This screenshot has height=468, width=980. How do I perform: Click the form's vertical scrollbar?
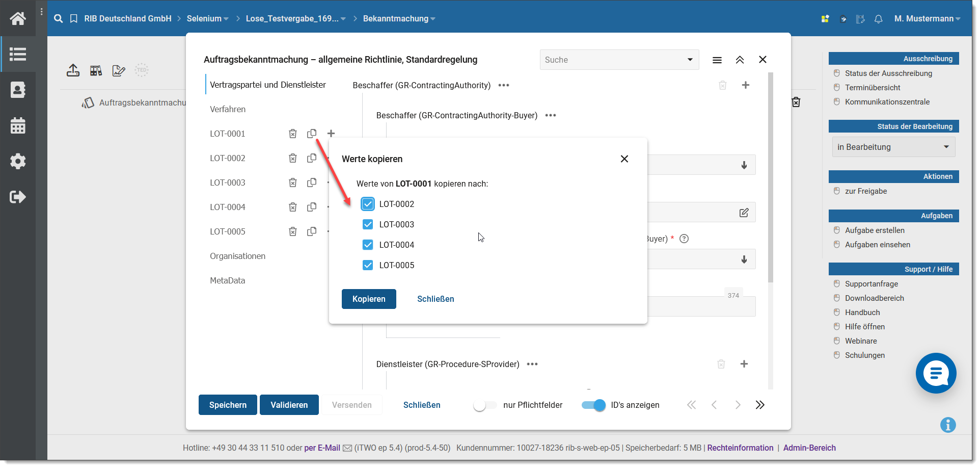pos(770,178)
